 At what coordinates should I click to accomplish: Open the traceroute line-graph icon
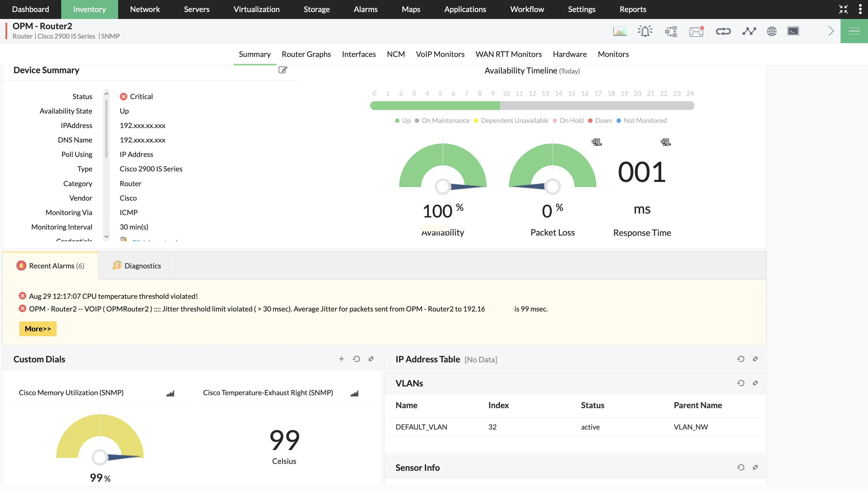pos(749,31)
